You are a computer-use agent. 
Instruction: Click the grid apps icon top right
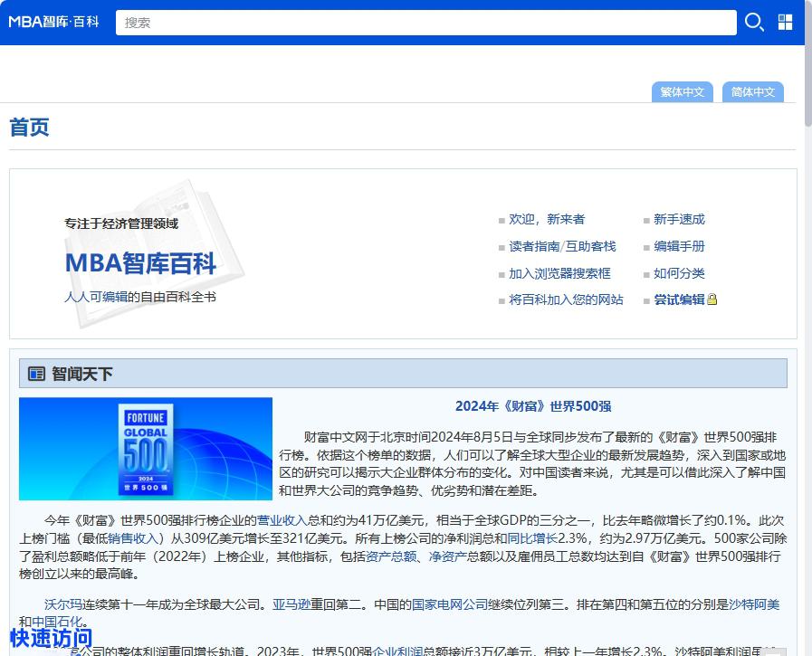785,22
